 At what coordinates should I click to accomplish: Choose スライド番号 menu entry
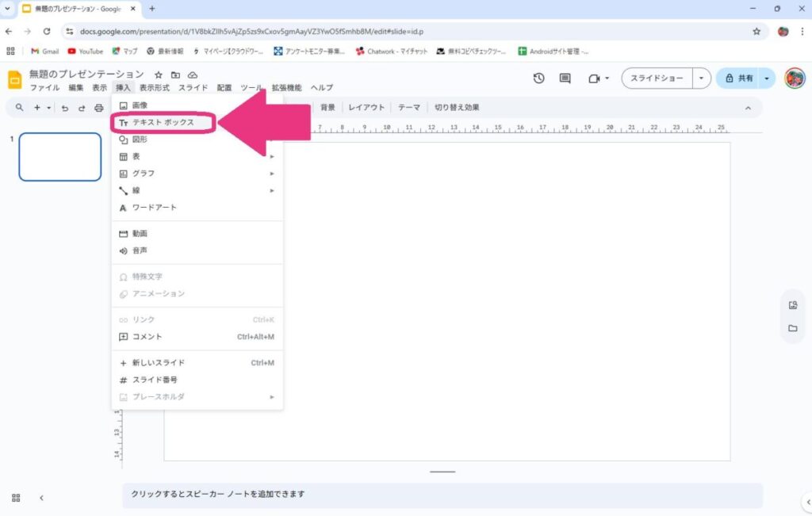pos(197,380)
